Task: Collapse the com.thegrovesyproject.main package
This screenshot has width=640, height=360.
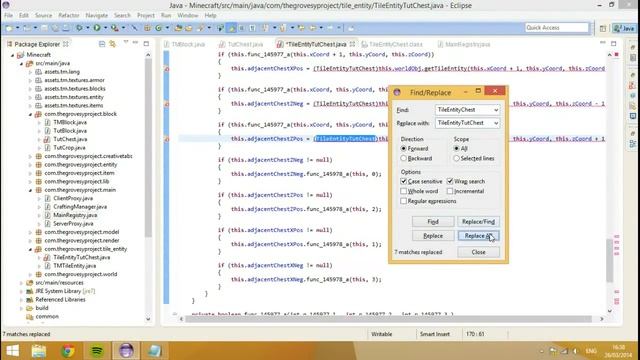Action: pos(31,190)
